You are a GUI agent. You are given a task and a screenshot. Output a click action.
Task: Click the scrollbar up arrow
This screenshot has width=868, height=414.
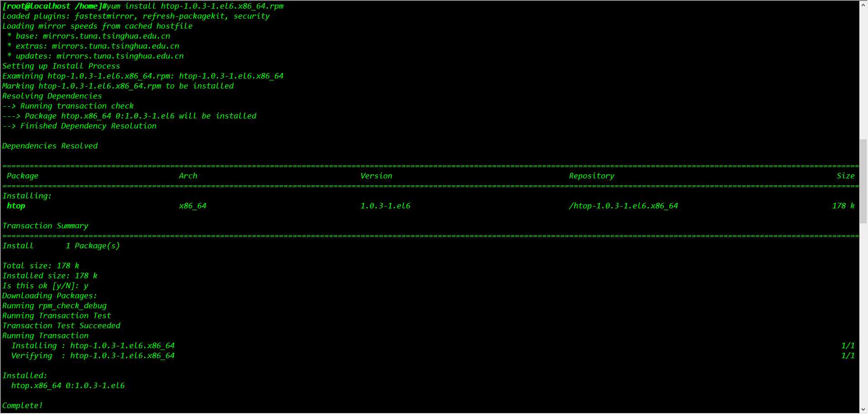click(x=863, y=5)
